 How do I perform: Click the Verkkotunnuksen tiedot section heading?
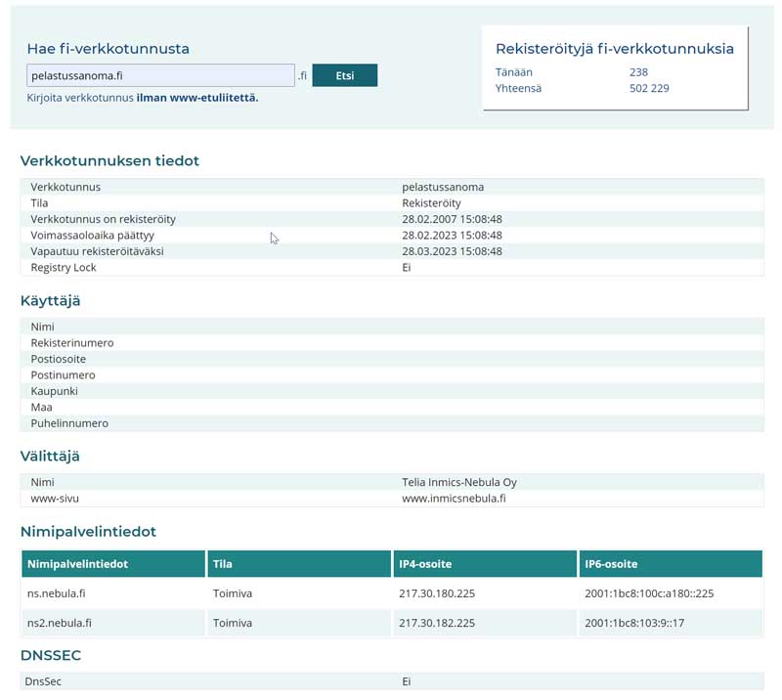(x=109, y=161)
